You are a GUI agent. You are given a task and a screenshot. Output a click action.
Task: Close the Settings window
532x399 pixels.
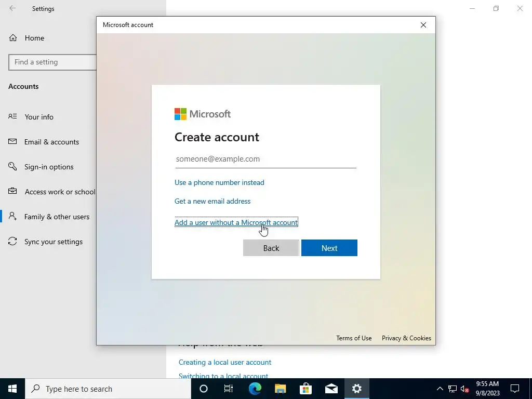coord(520,8)
